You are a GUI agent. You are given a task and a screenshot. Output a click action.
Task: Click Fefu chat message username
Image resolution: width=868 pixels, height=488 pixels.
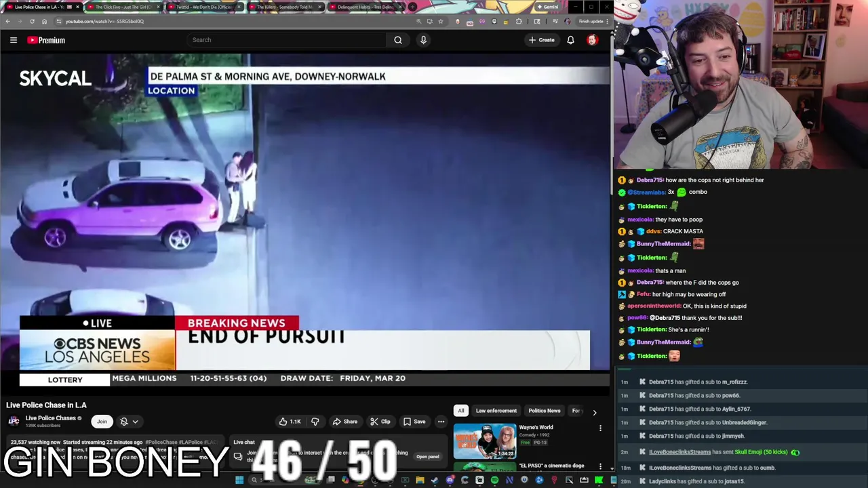[x=644, y=294]
